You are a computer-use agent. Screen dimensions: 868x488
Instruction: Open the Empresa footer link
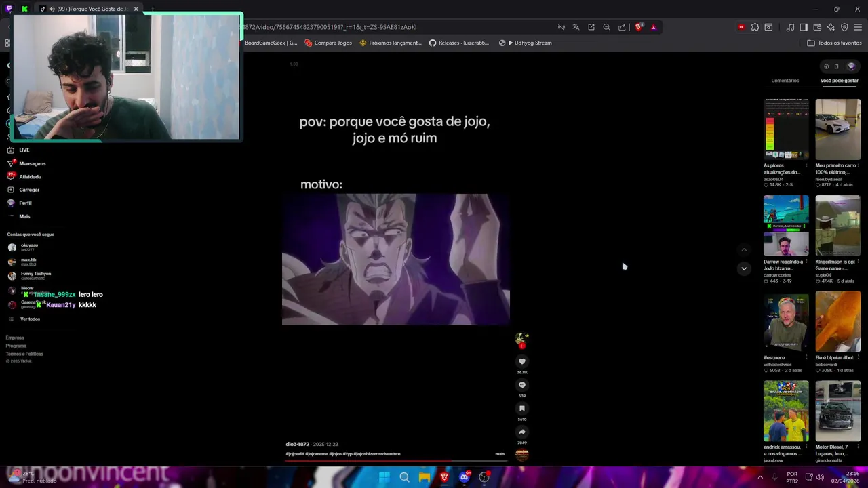15,338
